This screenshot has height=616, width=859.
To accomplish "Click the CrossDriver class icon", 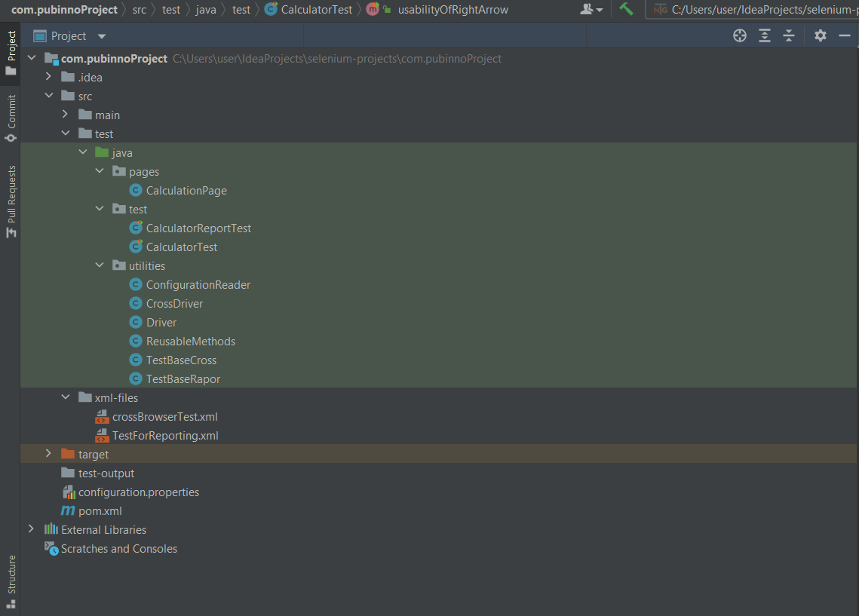I will (x=136, y=303).
